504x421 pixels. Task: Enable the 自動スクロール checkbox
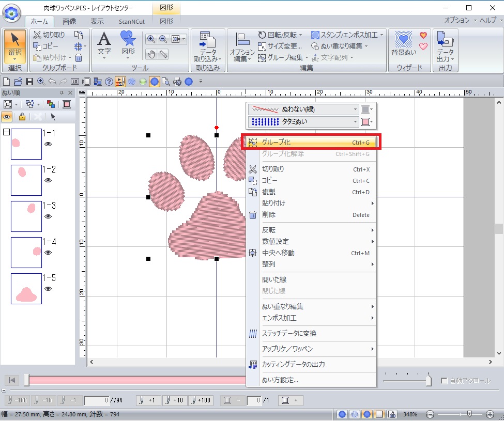(x=444, y=381)
